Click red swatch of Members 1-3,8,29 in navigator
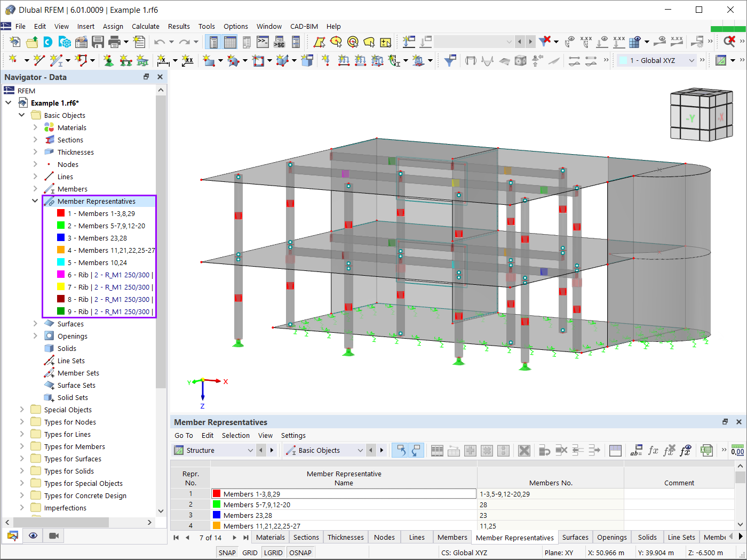This screenshot has height=560, width=747. pyautogui.click(x=61, y=213)
